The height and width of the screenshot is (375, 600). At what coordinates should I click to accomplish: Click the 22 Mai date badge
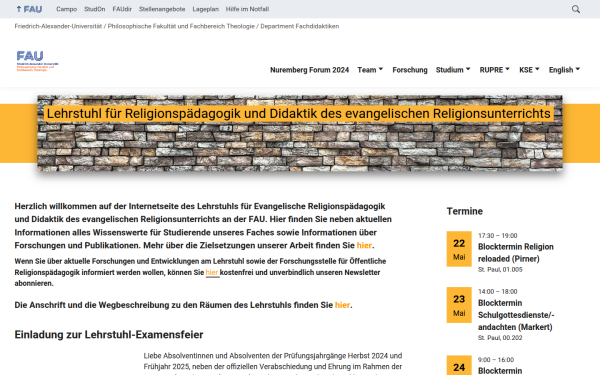459,249
